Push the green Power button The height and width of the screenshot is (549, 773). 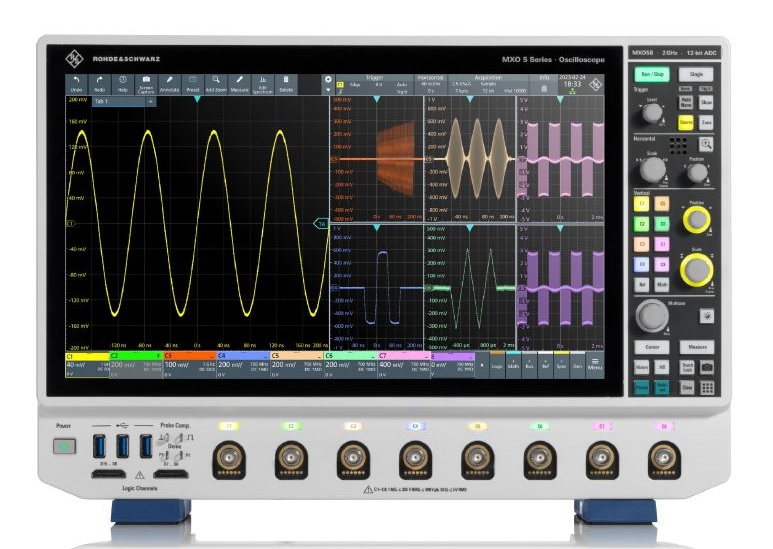coord(65,446)
